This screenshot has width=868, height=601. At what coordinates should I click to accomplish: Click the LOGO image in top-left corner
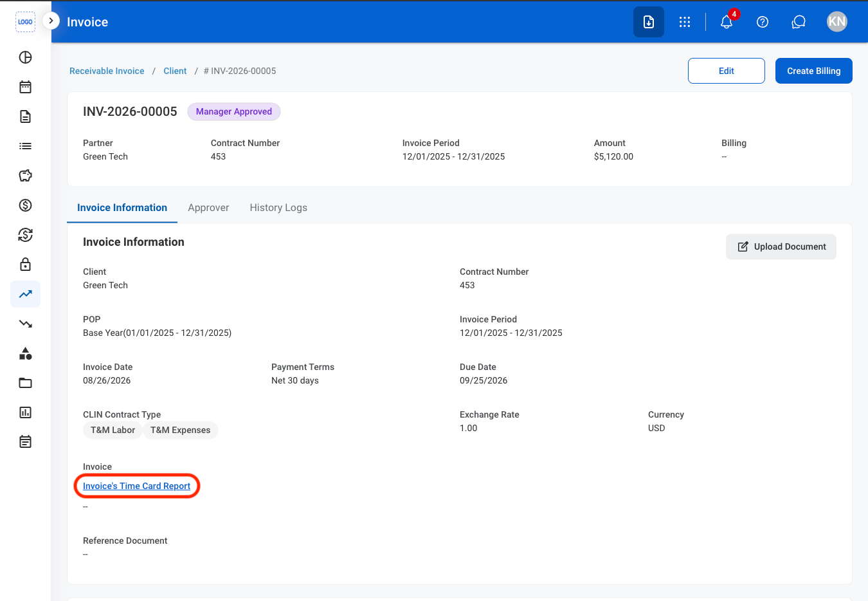25,22
